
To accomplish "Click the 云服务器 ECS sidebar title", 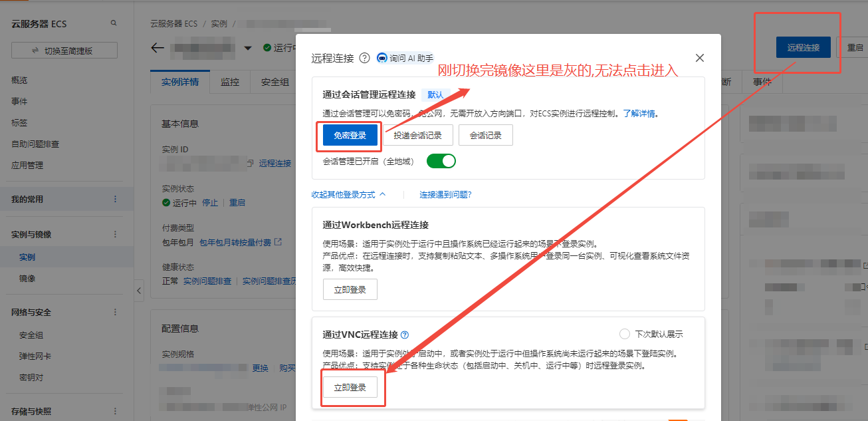I will click(39, 23).
